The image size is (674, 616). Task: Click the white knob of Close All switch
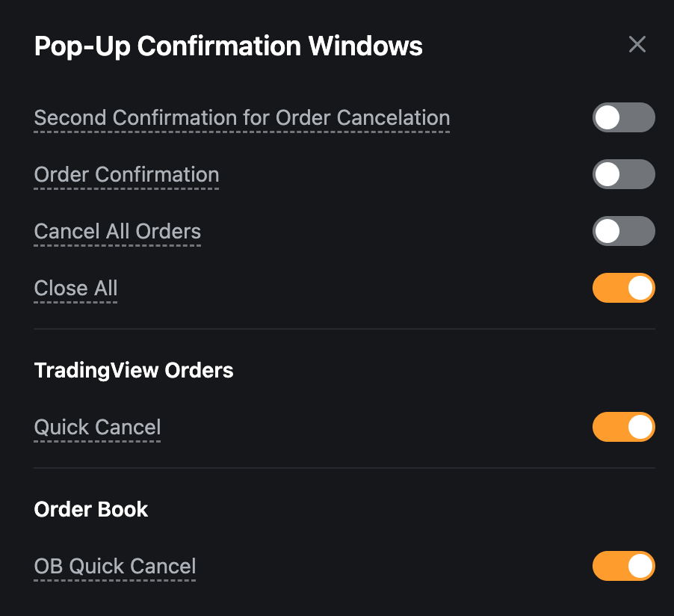(640, 289)
